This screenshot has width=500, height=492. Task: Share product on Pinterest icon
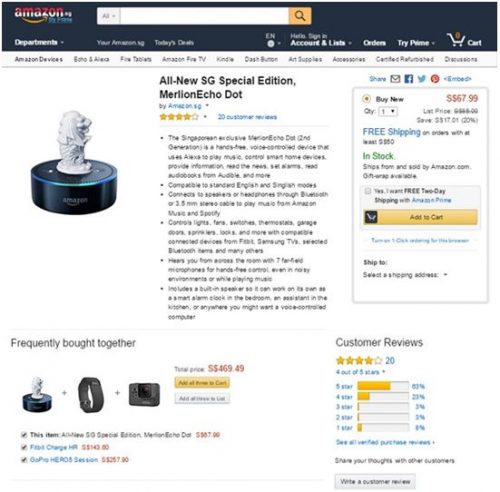pyautogui.click(x=435, y=79)
